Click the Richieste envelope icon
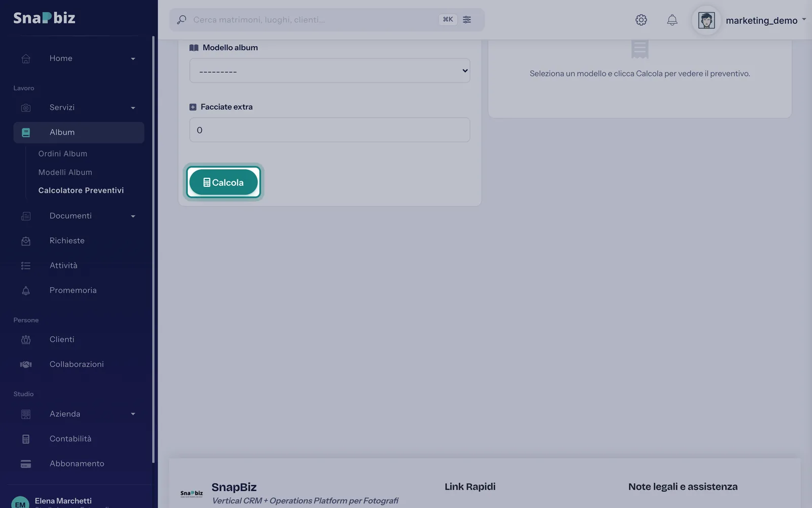 coord(26,241)
